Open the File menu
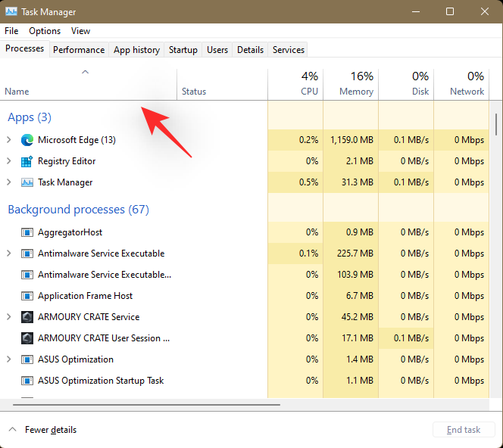Screen dimensions: 503x448 (11, 31)
